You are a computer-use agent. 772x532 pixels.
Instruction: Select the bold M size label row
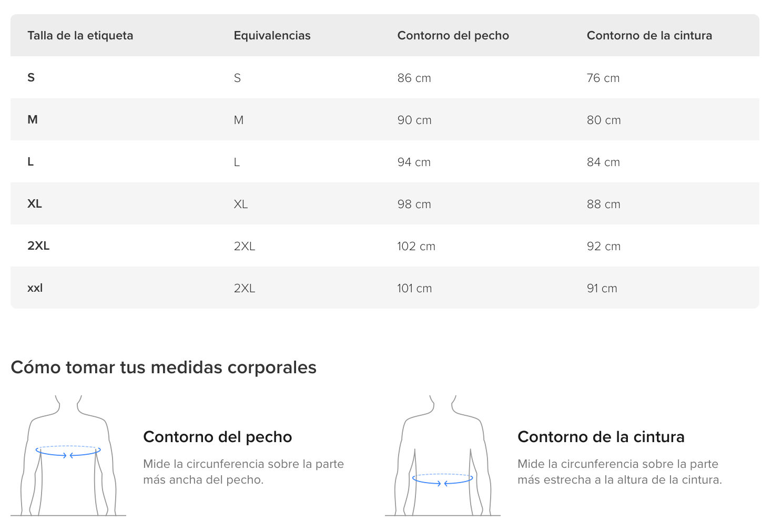click(385, 119)
